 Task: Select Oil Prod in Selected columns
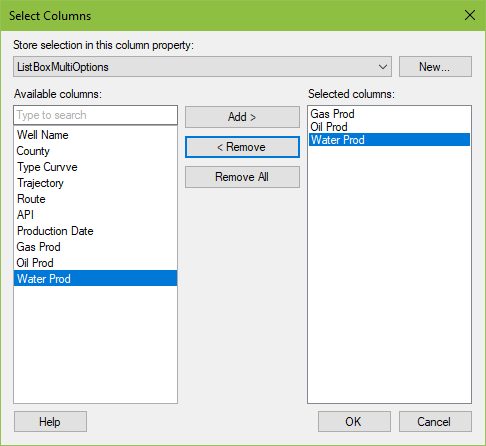(389, 127)
